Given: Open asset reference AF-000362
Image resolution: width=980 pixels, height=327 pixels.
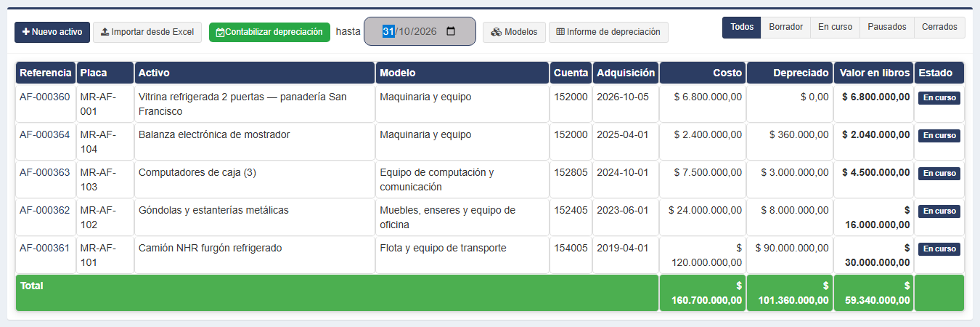Looking at the screenshot, I should (x=45, y=210).
